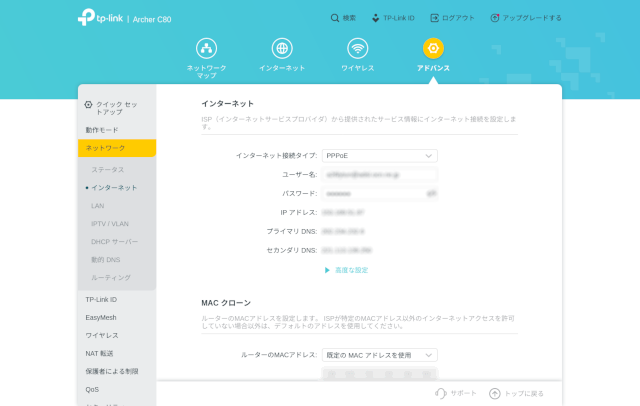The width and height of the screenshot is (640, 406).
Task: Open the インターネット接続タイプ PPPoE dropdown
Action: click(x=380, y=156)
